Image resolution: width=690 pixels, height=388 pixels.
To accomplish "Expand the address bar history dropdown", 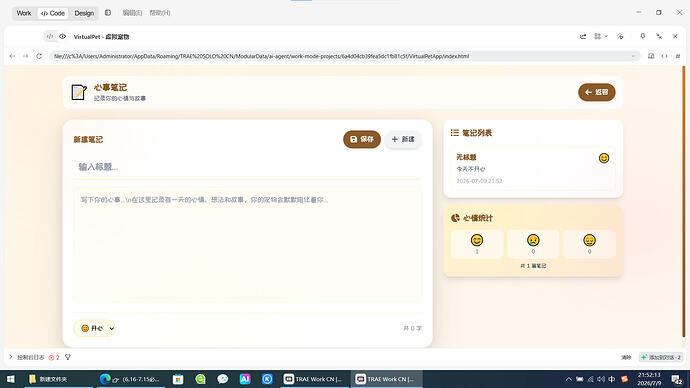I will tap(633, 56).
